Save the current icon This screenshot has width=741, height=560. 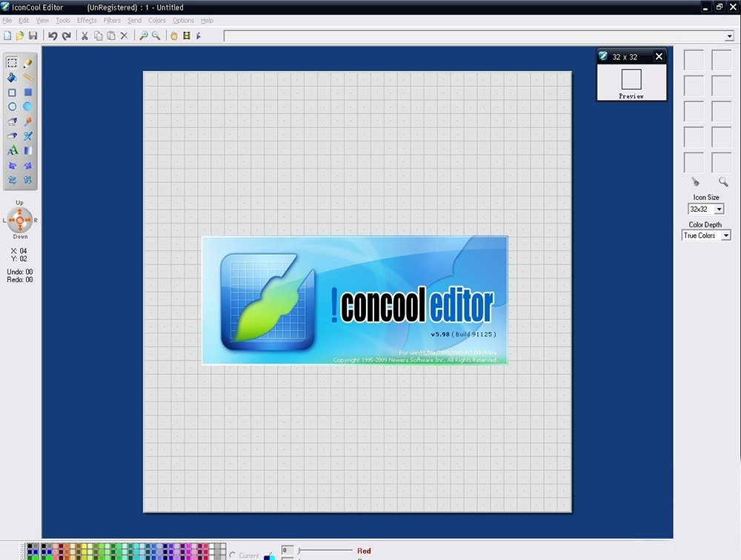pyautogui.click(x=33, y=36)
